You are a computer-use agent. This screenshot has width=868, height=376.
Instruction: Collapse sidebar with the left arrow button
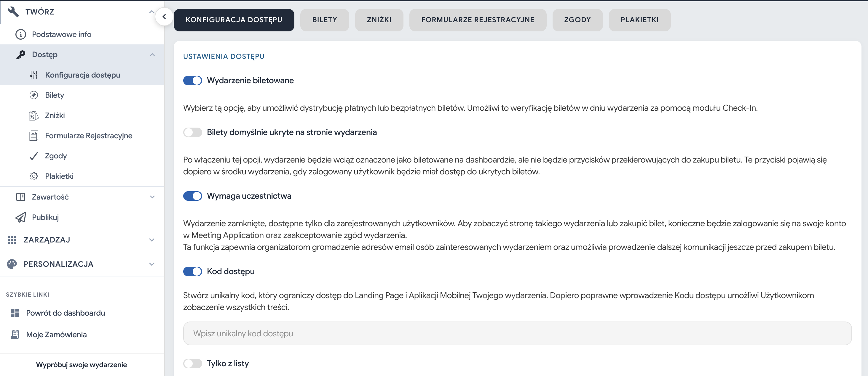164,17
